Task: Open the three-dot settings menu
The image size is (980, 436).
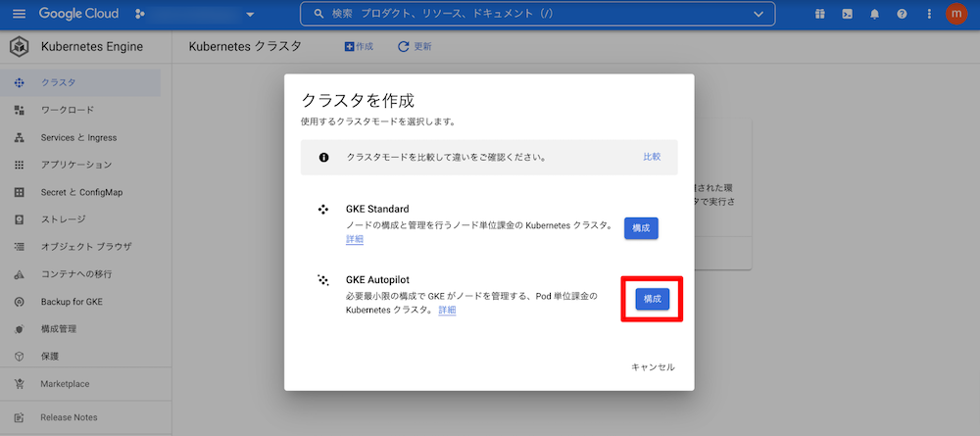Action: [x=929, y=13]
